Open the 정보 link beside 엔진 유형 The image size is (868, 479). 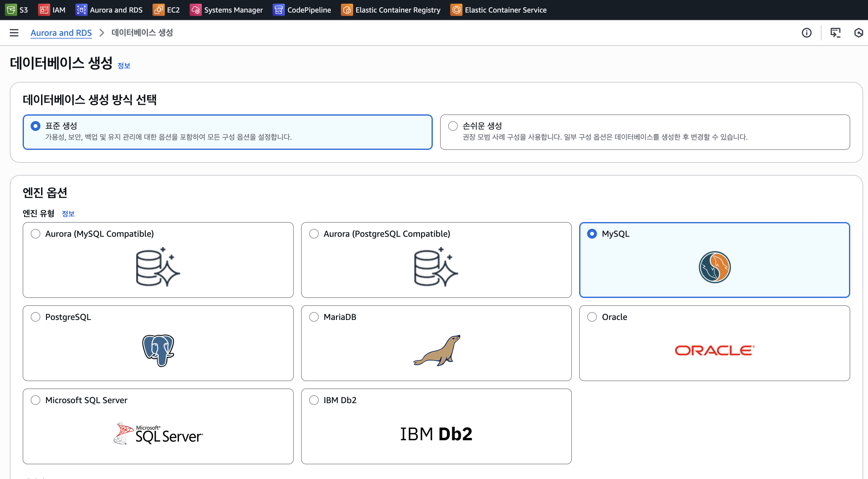pos(68,214)
